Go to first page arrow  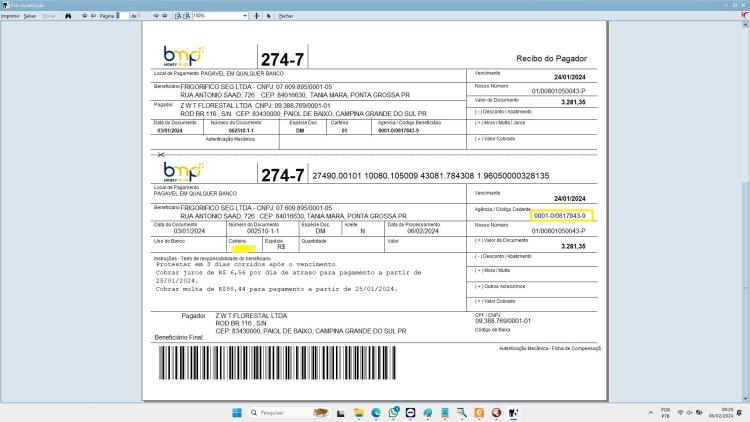click(x=85, y=16)
